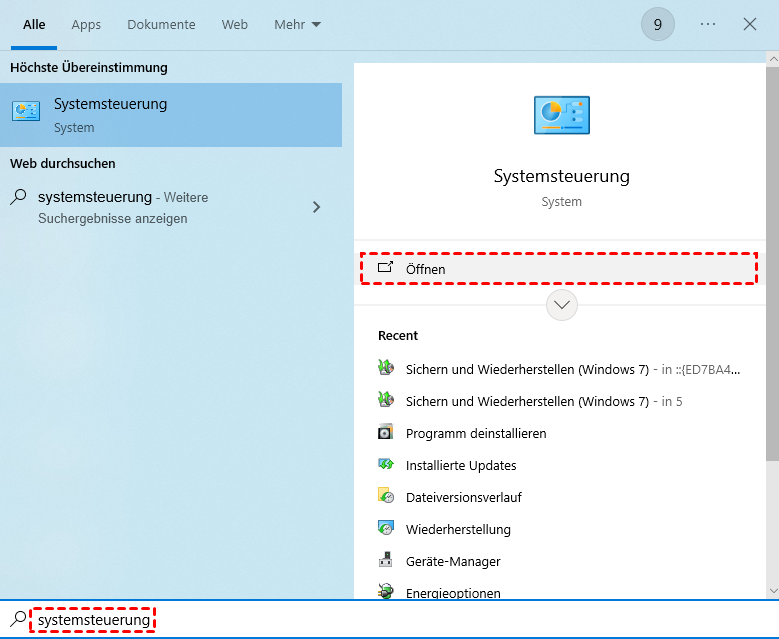779x639 pixels.
Task: Switch to the Dokumente tab
Action: tap(161, 25)
